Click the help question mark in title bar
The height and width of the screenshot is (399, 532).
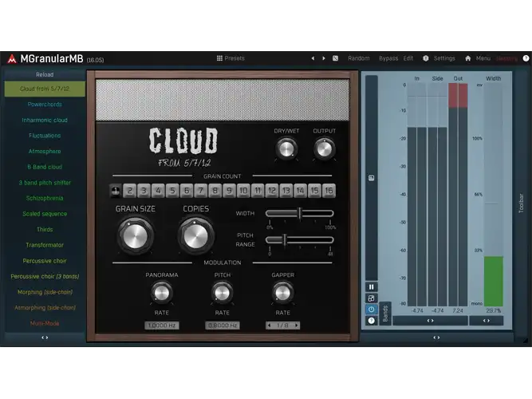(526, 58)
